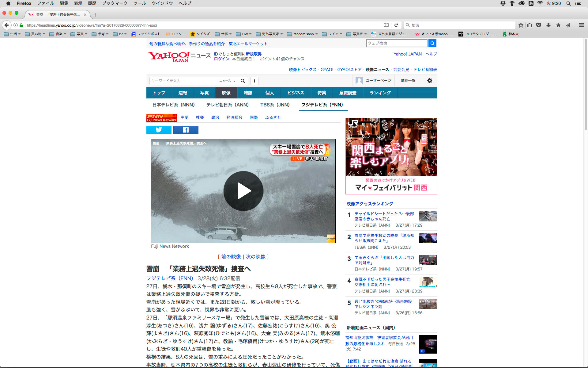Click the blue web search button
This screenshot has height=368, width=588.
pos(432,43)
